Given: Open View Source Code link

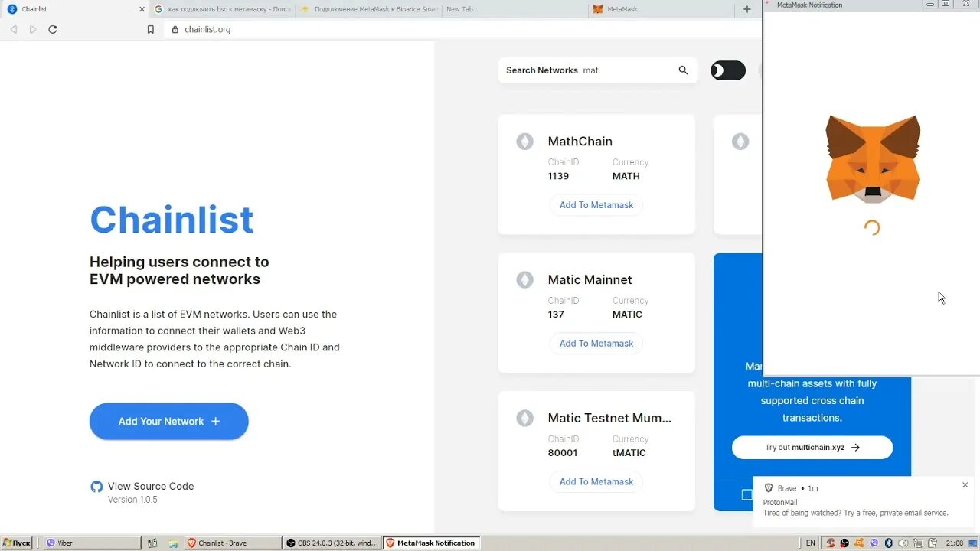Looking at the screenshot, I should [x=151, y=487].
